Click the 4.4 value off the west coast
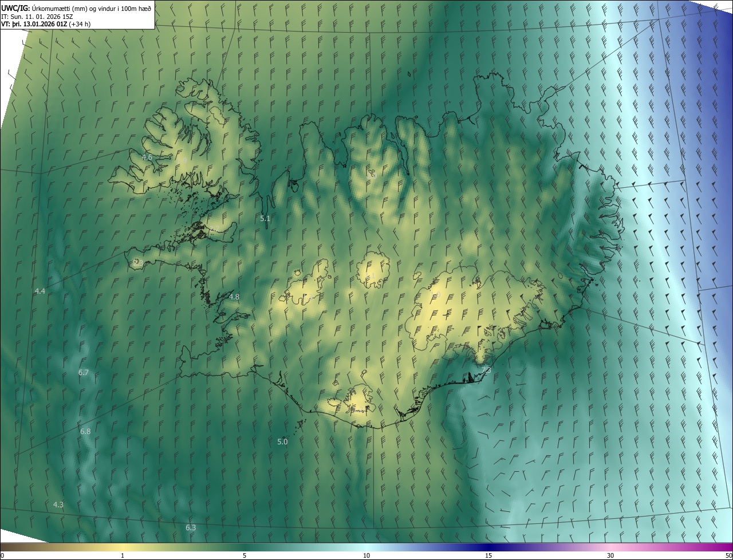The width and height of the screenshot is (733, 560). [x=40, y=291]
